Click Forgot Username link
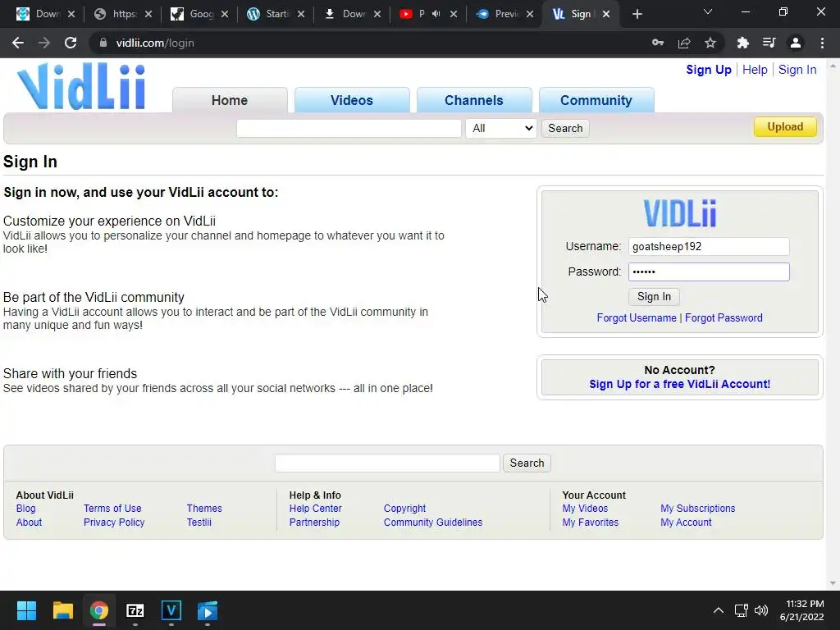The width and height of the screenshot is (840, 630). click(637, 317)
